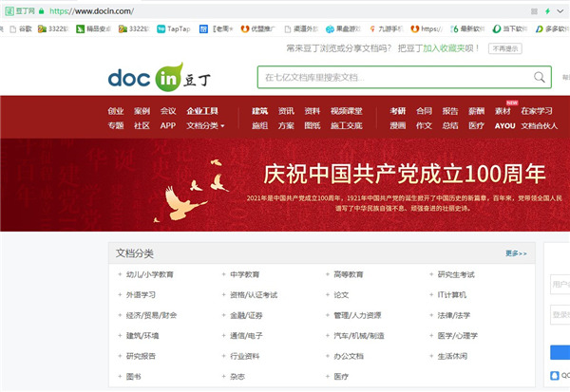The height and width of the screenshot is (392, 570).
Task: Open the TapTap bookmark
Action: 174,28
